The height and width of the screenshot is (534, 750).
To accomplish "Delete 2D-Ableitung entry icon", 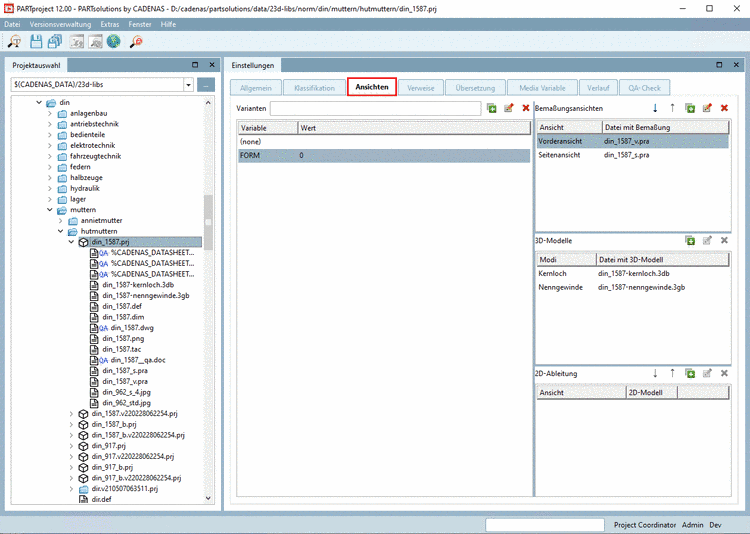I will pyautogui.click(x=724, y=373).
